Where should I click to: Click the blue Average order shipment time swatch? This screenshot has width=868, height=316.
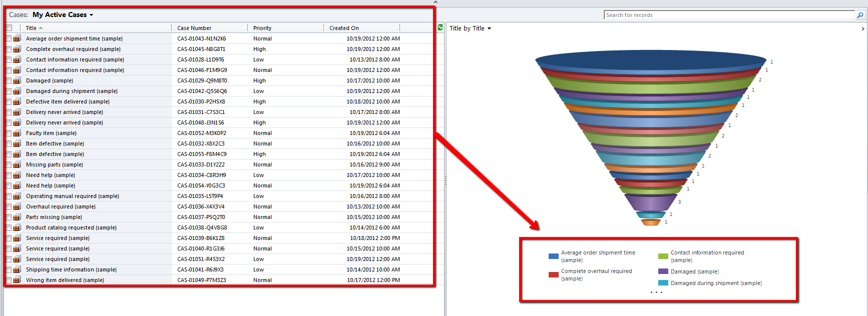[x=553, y=256]
